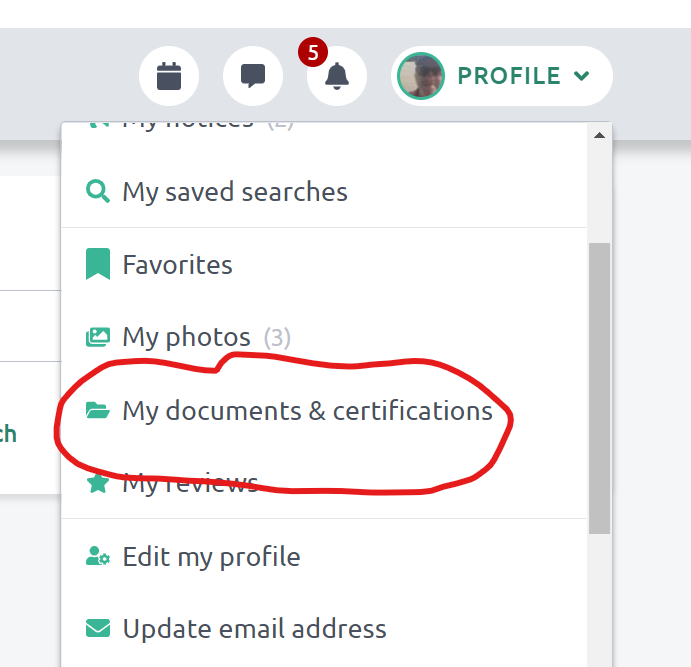Click the scrollbar up arrow in menu
This screenshot has height=667, width=691.
599,135
